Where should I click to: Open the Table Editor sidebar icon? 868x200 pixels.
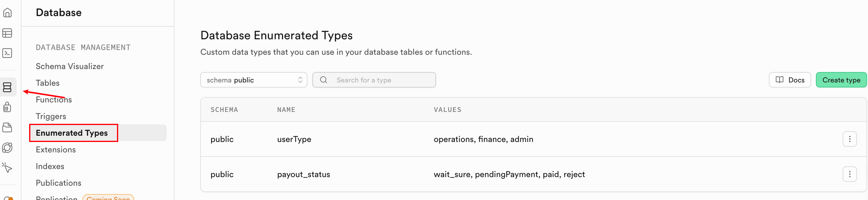click(x=7, y=33)
